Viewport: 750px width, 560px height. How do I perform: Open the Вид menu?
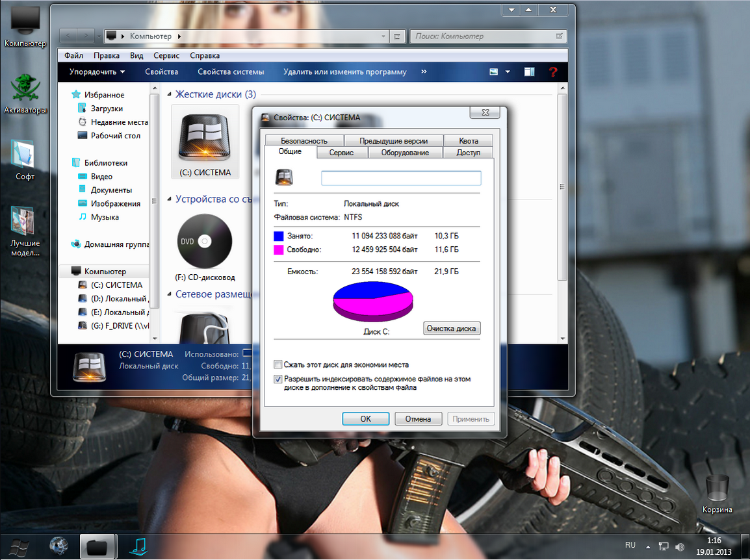pos(136,55)
